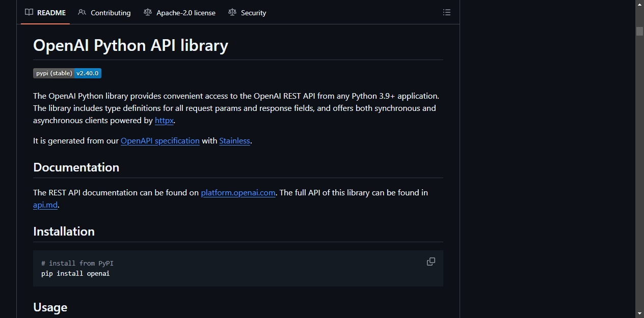This screenshot has width=644, height=318.
Task: Open the Apache-2.0 license tab
Action: [180, 13]
